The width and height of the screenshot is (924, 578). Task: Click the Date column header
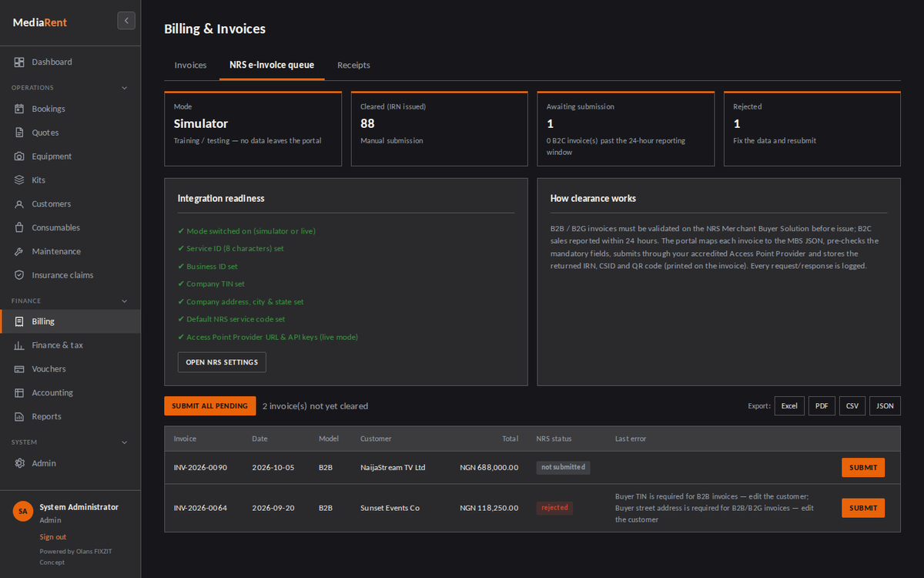[x=259, y=439]
